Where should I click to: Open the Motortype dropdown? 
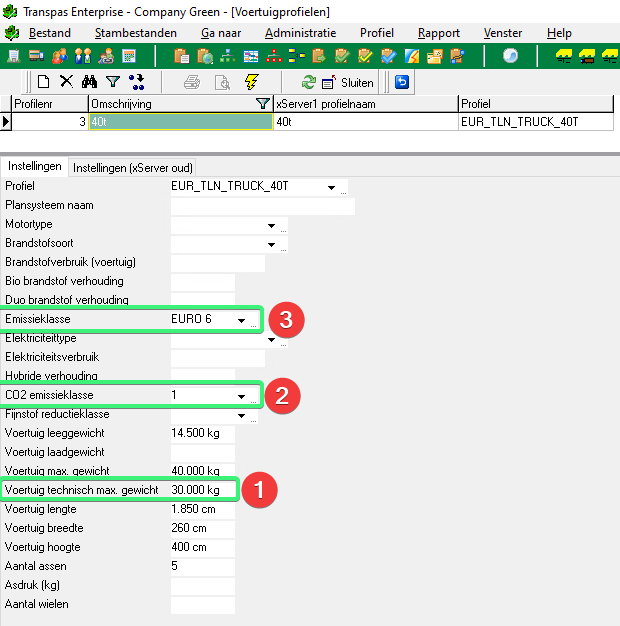(x=270, y=225)
